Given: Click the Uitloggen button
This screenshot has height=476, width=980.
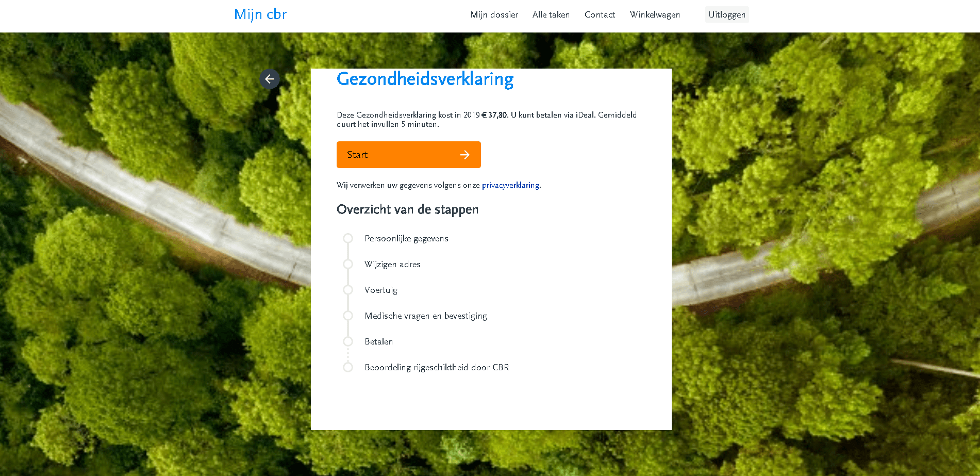Looking at the screenshot, I should point(727,14).
